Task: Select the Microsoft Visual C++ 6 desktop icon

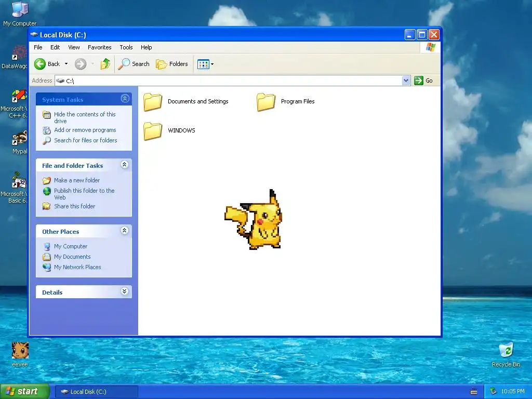Action: [x=19, y=96]
